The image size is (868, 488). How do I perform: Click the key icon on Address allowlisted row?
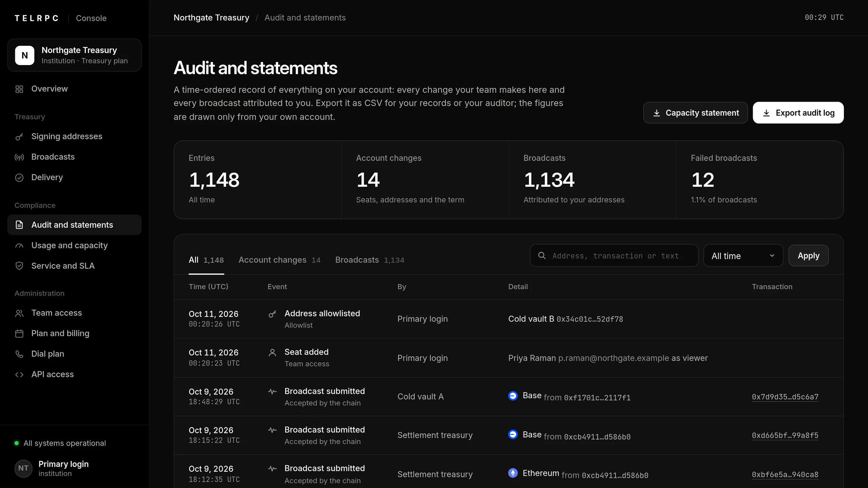(272, 314)
